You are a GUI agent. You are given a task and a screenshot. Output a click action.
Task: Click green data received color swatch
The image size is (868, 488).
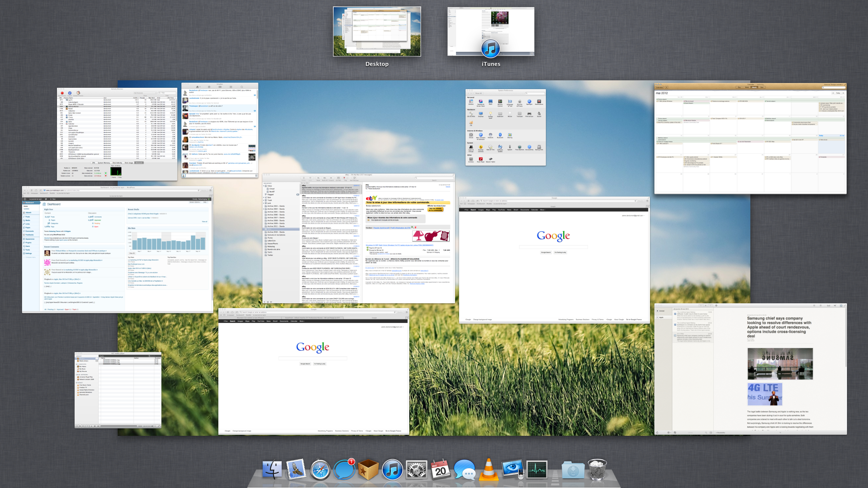point(105,173)
